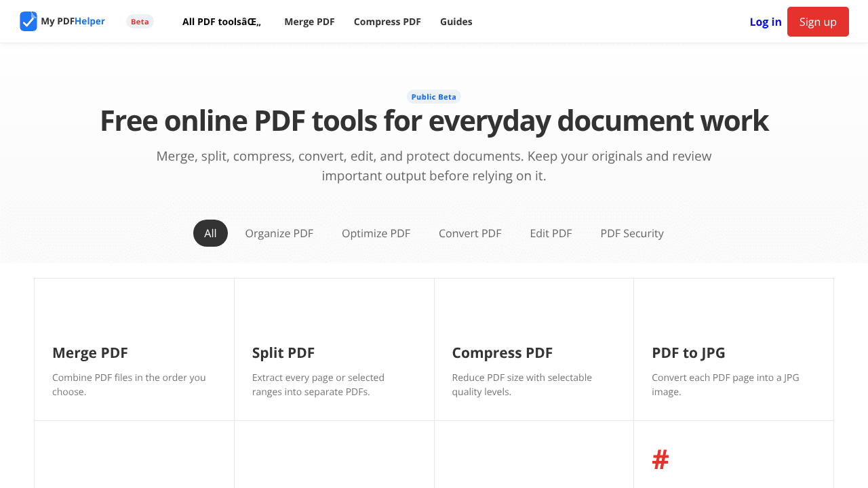Click the Public Beta badge above headline

(x=434, y=97)
